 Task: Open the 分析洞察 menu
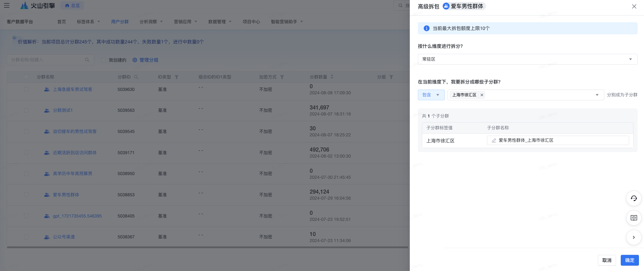pos(151,22)
